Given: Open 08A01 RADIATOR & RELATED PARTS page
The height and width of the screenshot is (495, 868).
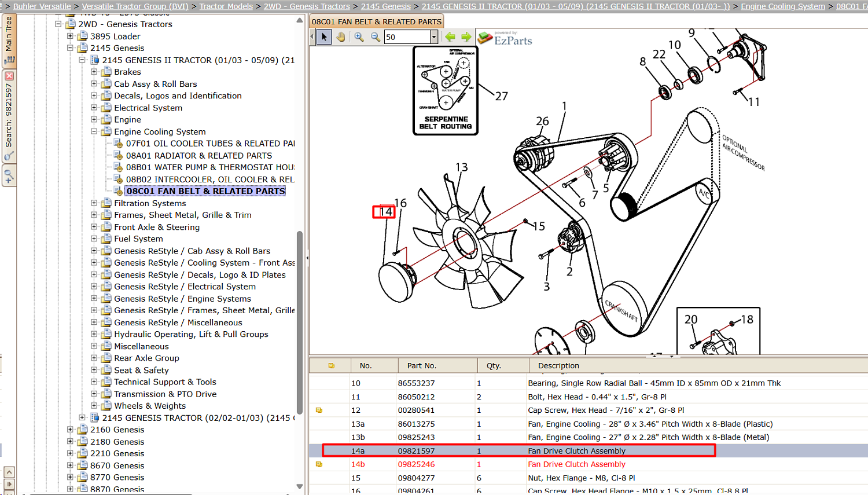Looking at the screenshot, I should click(199, 156).
